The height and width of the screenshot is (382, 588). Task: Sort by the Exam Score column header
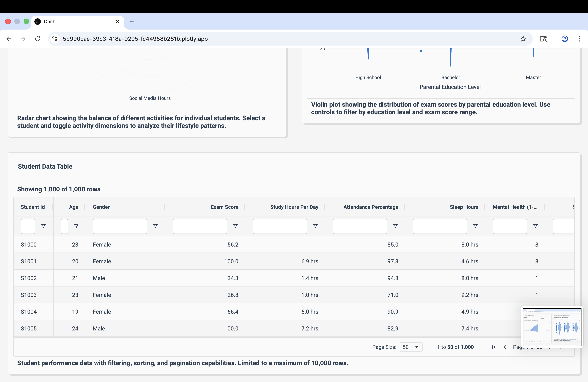point(224,207)
